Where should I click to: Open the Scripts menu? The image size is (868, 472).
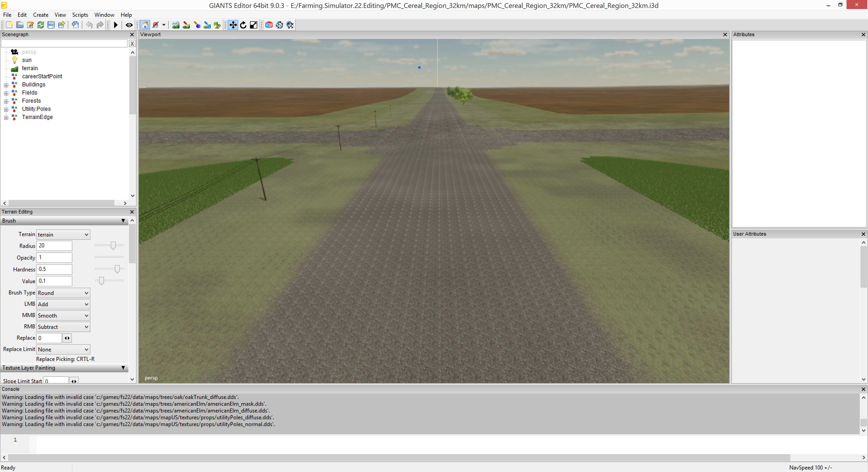[x=80, y=15]
